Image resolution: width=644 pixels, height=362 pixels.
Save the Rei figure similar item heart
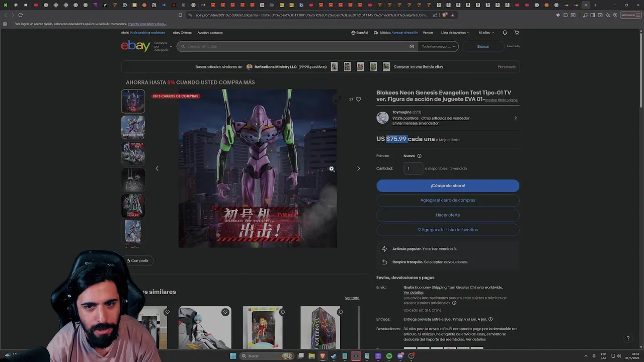[225, 312]
